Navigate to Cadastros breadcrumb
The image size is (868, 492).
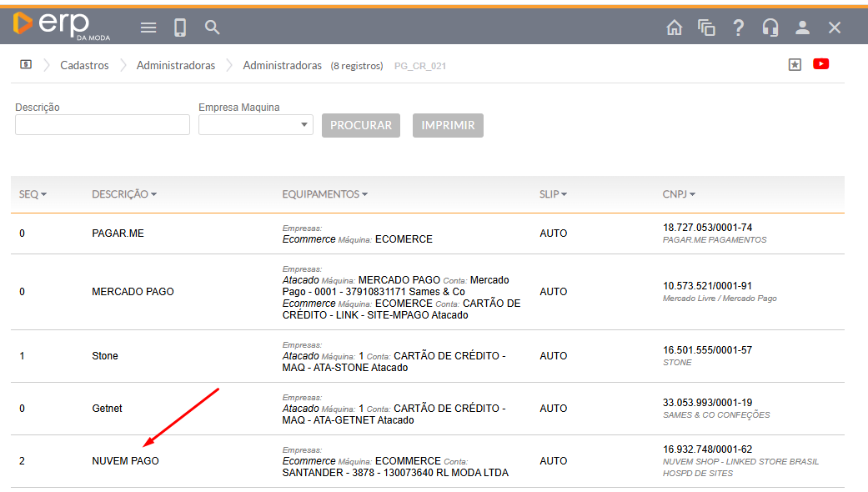pos(84,65)
